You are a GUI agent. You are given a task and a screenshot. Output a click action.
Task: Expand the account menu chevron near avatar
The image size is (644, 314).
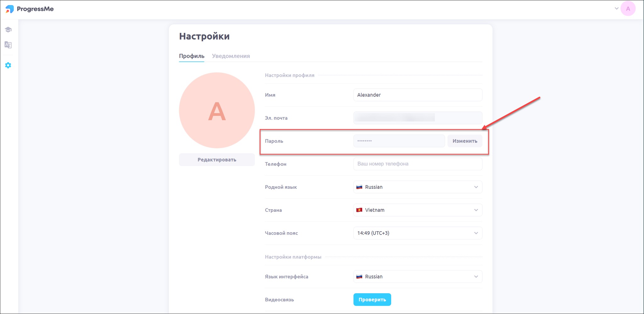[616, 8]
